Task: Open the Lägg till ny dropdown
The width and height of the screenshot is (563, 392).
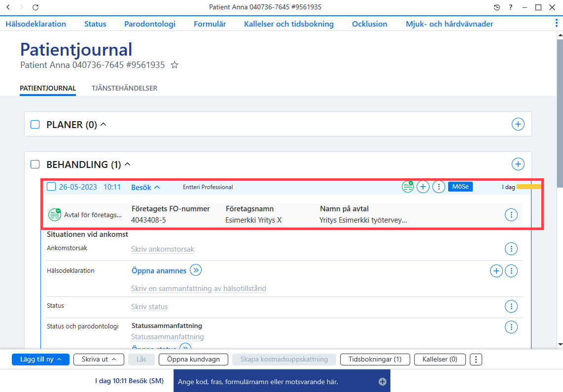Action: 40,359
